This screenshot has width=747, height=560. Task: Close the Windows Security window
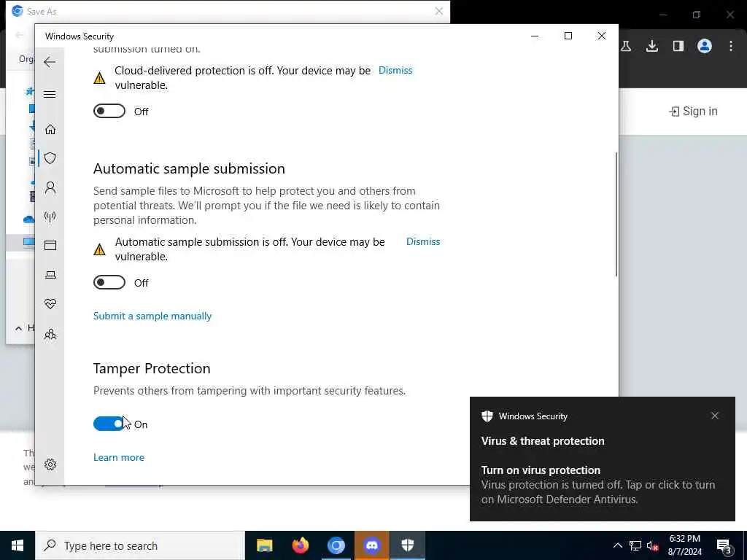(602, 36)
